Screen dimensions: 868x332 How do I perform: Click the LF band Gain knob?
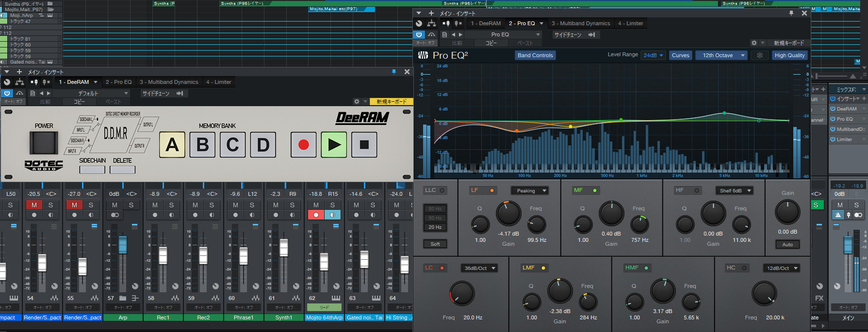508,214
